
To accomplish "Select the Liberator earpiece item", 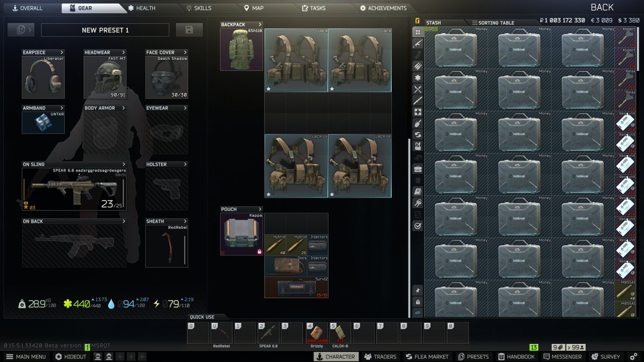I will coord(43,77).
